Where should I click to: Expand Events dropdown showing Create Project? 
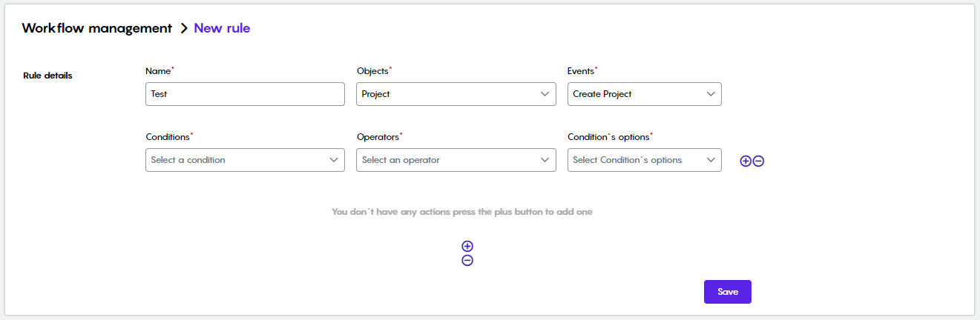[645, 94]
